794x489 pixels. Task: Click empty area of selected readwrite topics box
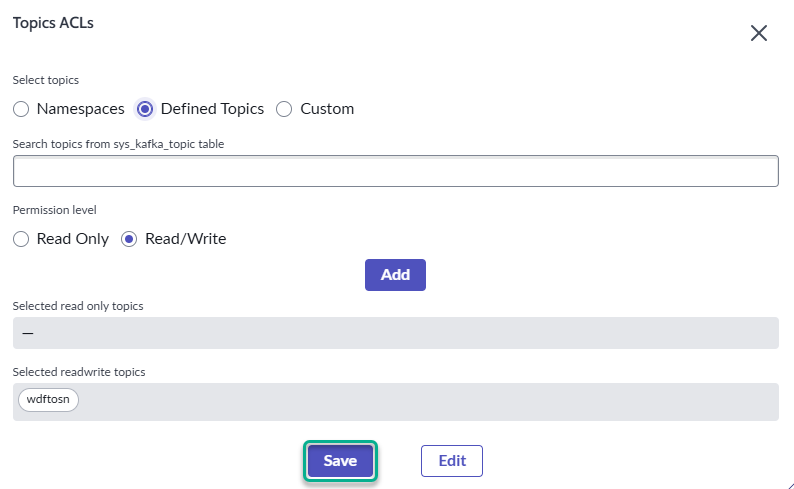click(x=420, y=401)
